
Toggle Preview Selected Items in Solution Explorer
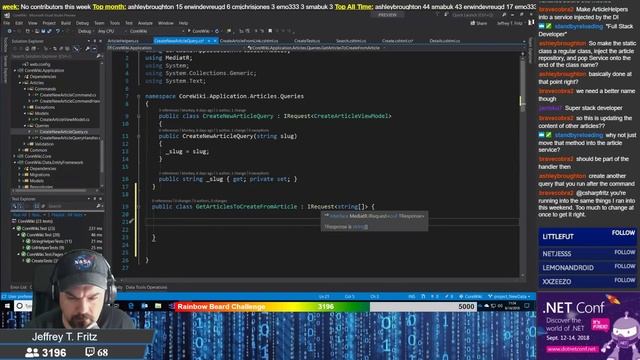pyautogui.click(x=94, y=49)
